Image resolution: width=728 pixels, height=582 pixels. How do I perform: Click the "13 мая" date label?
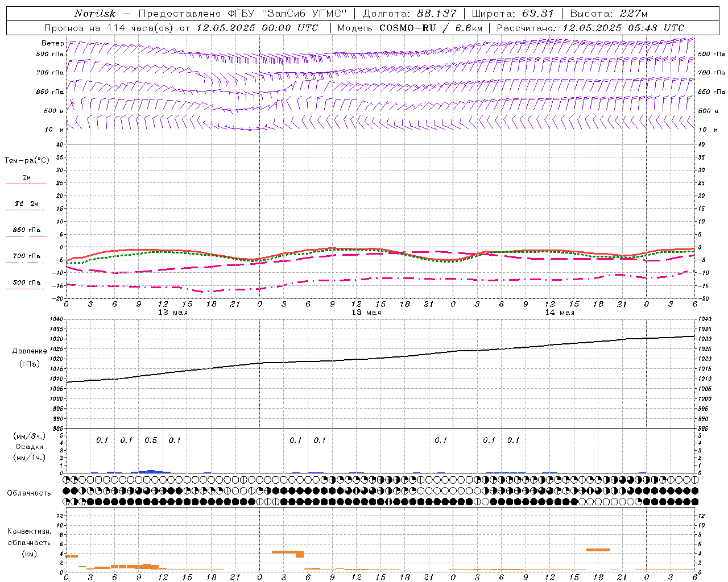tap(366, 313)
